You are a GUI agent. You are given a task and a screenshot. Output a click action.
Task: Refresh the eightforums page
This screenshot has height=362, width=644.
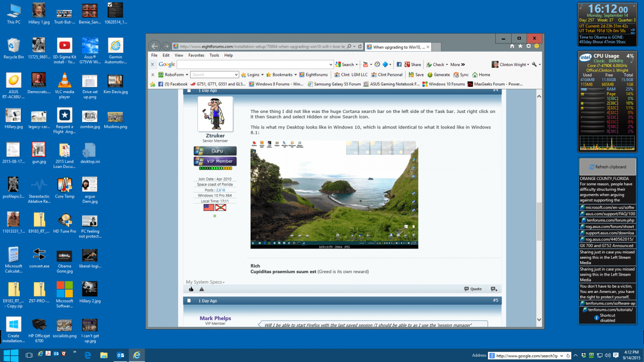[x=360, y=47]
